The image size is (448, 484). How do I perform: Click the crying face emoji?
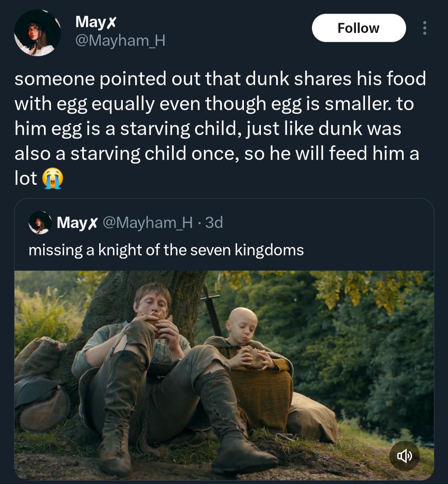(x=53, y=179)
